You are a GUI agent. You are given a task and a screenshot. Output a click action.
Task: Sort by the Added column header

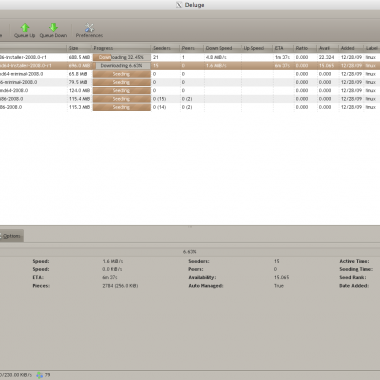[351, 48]
